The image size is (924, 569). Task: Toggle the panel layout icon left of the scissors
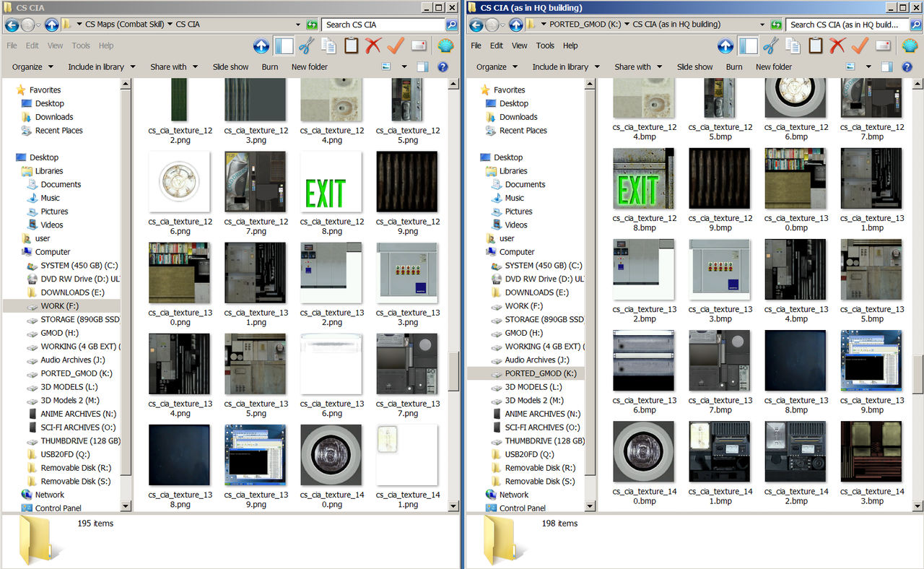[283, 45]
